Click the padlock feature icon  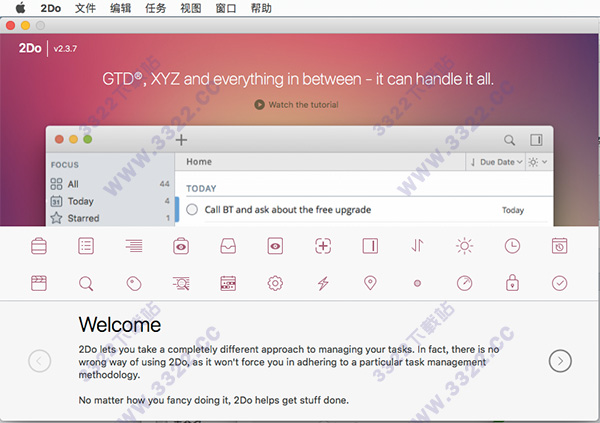pyautogui.click(x=512, y=283)
